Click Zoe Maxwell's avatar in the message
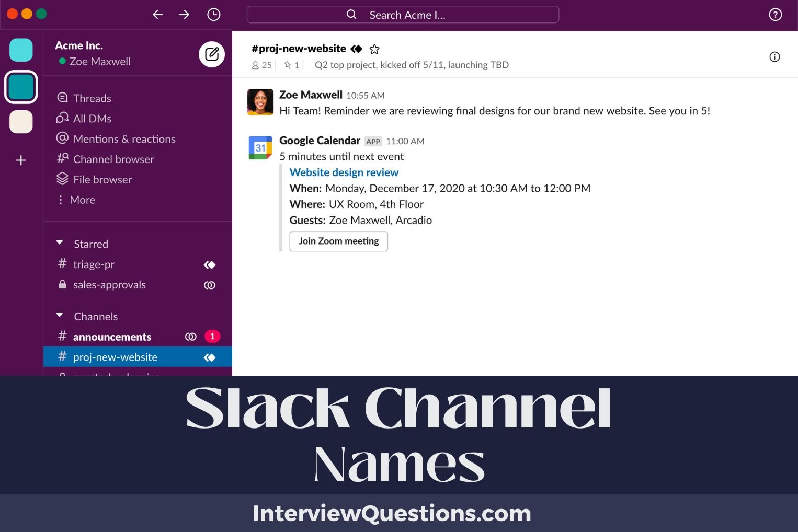Screen dimensions: 798x532 pyautogui.click(x=260, y=102)
